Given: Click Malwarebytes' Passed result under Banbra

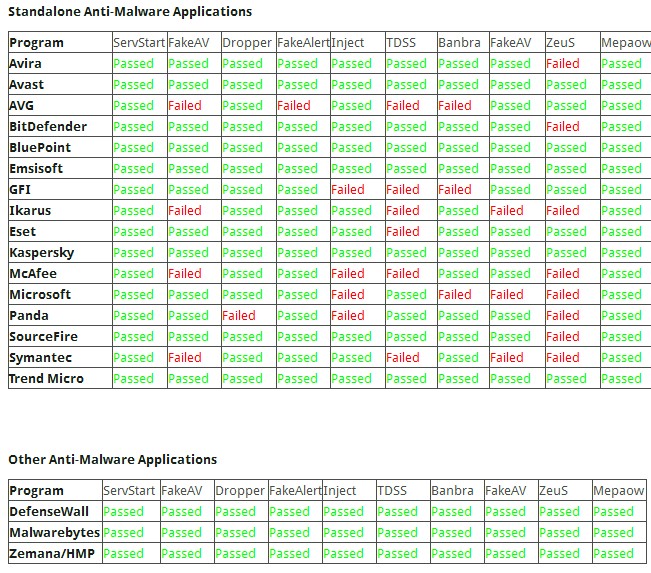Looking at the screenshot, I should [x=451, y=532].
